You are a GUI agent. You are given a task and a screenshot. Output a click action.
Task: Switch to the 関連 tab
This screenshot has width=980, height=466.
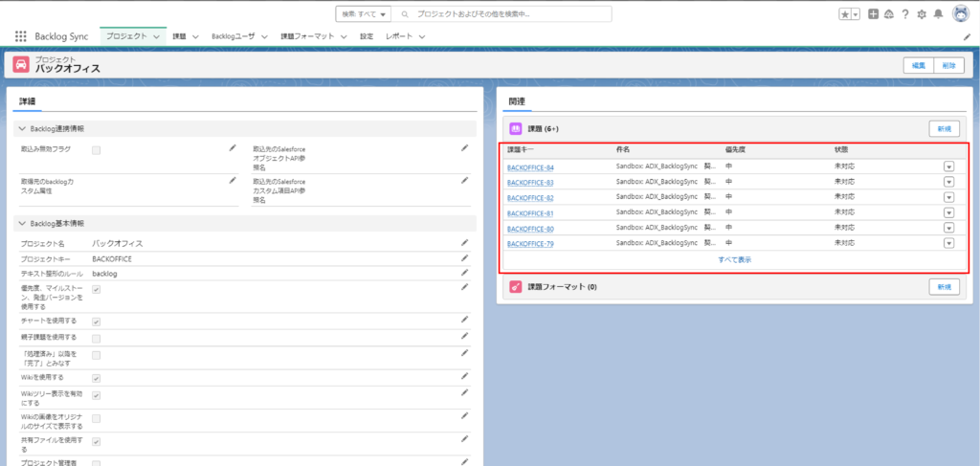coord(517,100)
